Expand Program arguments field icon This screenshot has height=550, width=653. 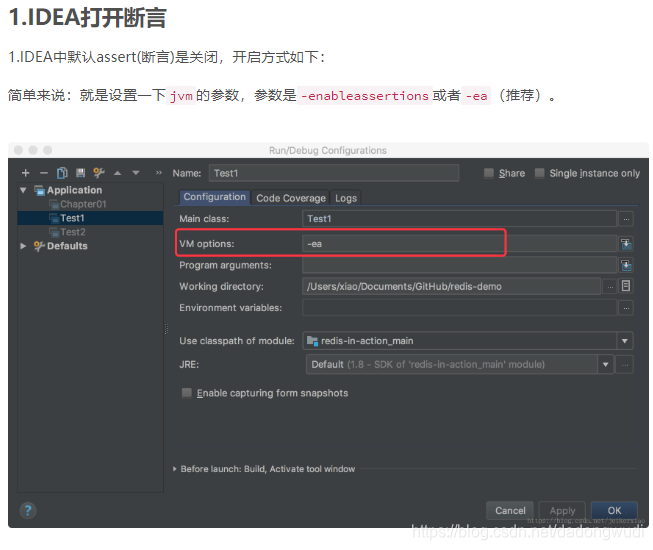pyautogui.click(x=626, y=265)
